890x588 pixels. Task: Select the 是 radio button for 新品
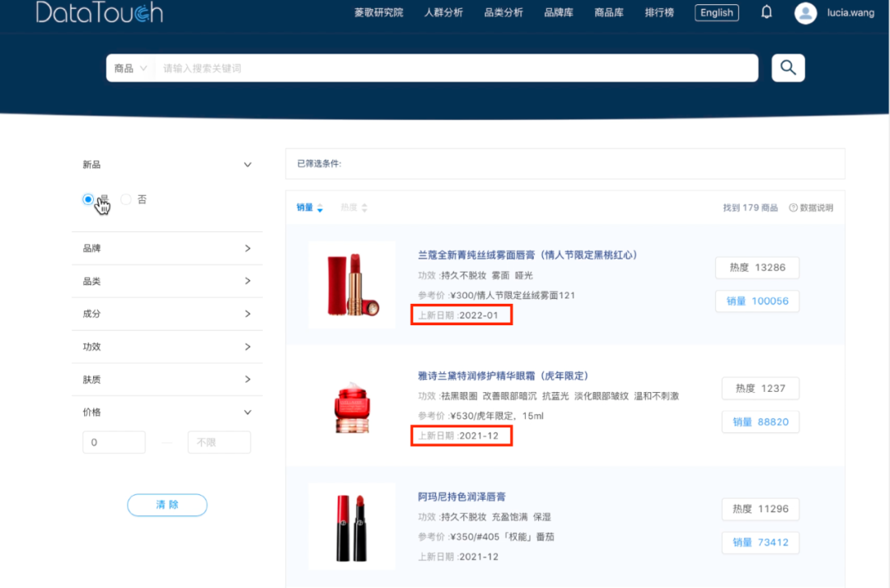[88, 199]
